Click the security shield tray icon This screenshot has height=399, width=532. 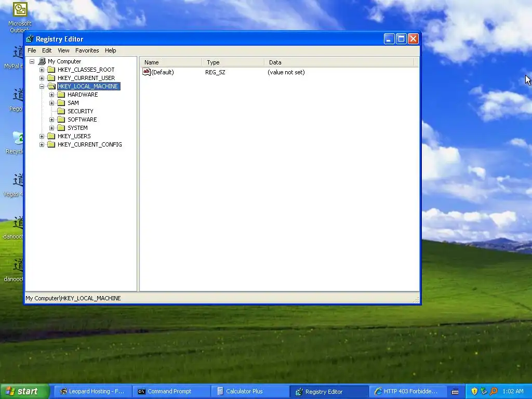pos(474,391)
